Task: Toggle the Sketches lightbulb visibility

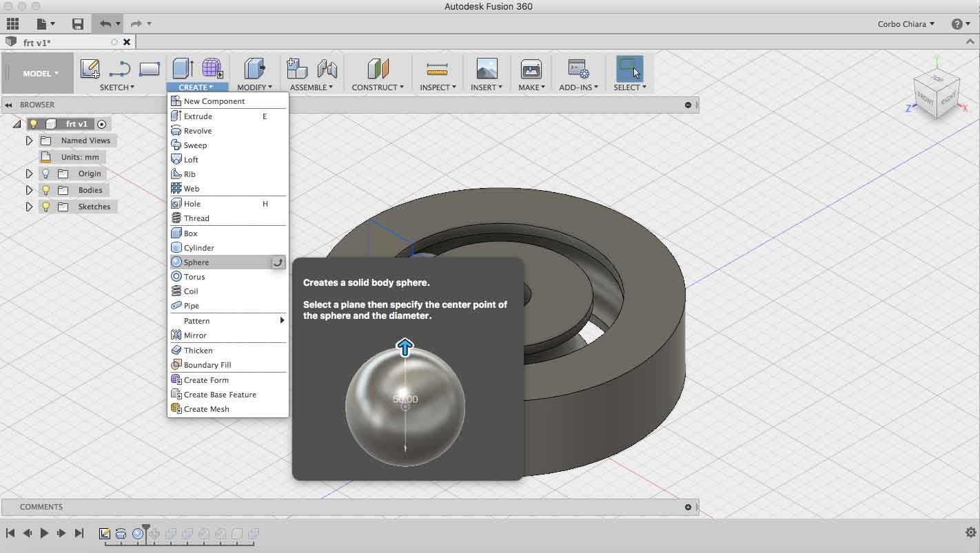Action: pyautogui.click(x=46, y=207)
